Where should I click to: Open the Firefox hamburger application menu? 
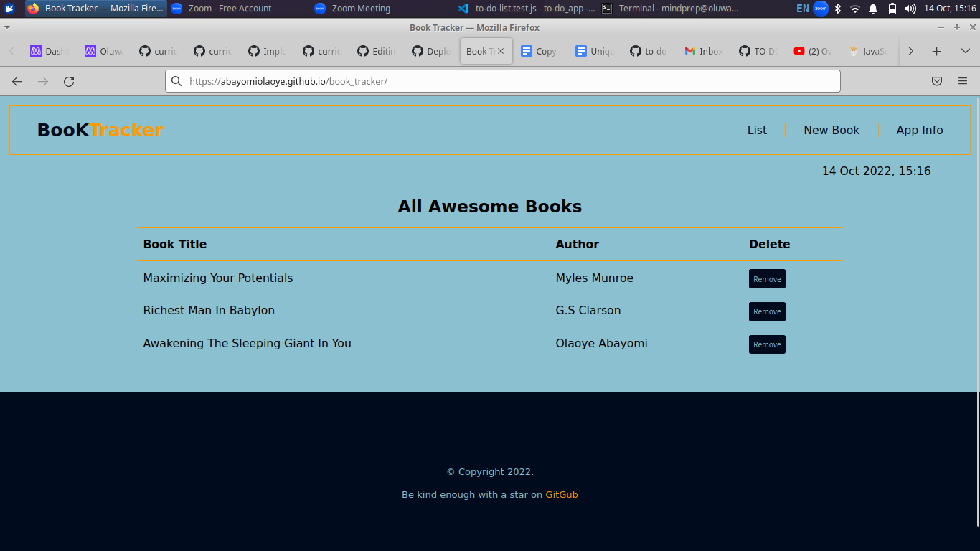[962, 81]
